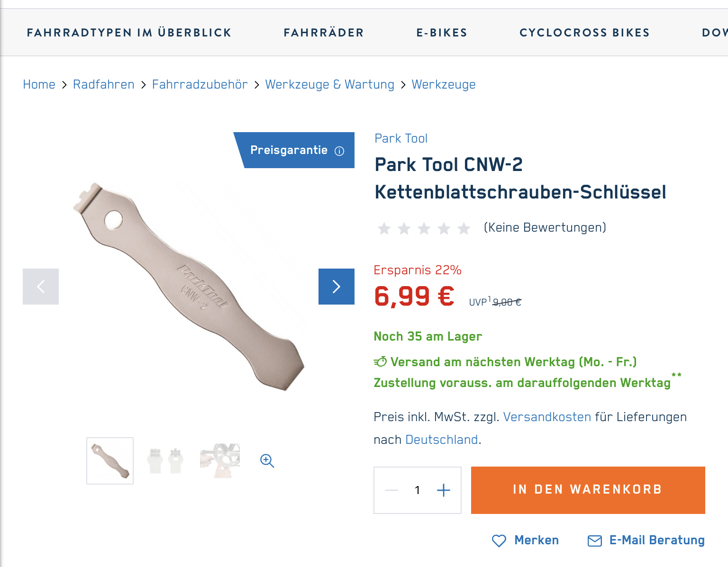Image resolution: width=728 pixels, height=567 pixels.
Task: Select third thumbnail showing crank use
Action: pyautogui.click(x=220, y=461)
